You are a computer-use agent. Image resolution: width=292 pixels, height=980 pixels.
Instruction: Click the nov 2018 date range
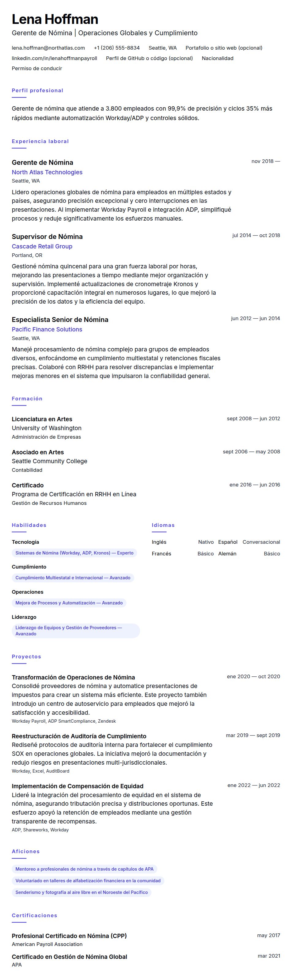click(265, 161)
